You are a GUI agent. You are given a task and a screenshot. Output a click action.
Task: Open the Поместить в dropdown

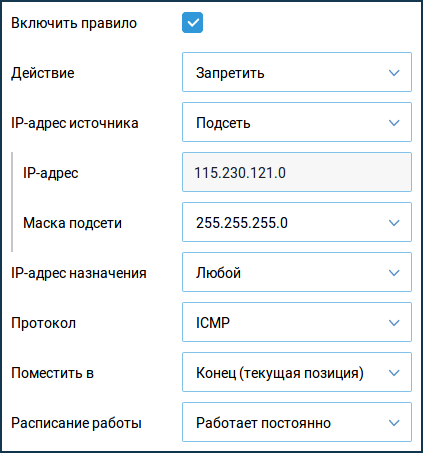[x=297, y=372]
